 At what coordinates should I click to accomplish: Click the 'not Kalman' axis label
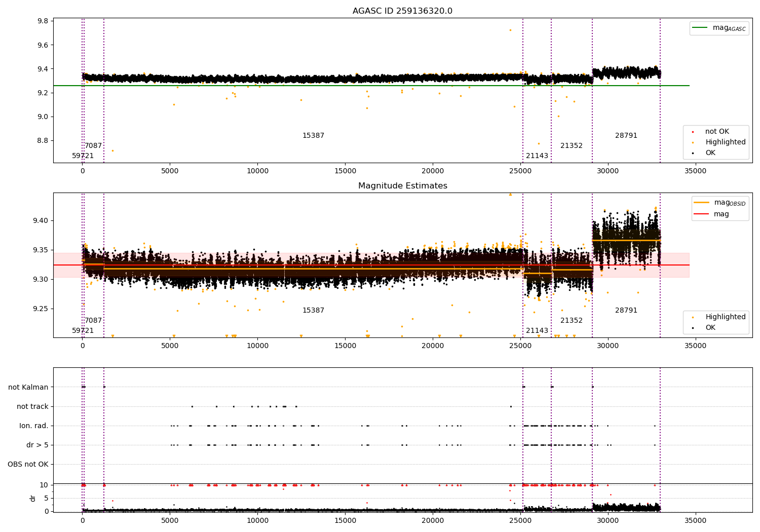[x=28, y=387]
